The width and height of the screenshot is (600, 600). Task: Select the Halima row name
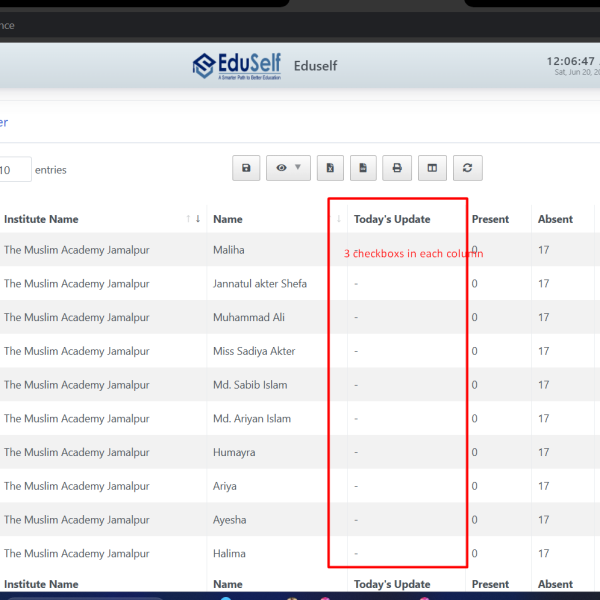click(x=229, y=553)
